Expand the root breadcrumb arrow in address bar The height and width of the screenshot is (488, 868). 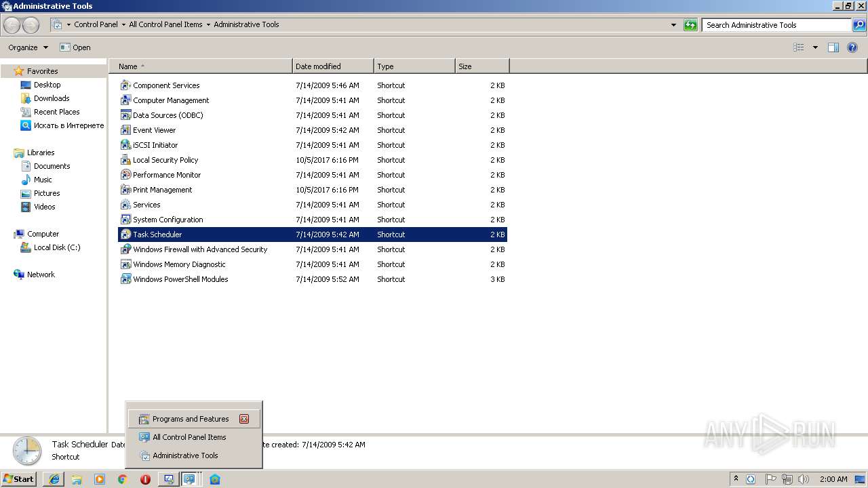68,25
